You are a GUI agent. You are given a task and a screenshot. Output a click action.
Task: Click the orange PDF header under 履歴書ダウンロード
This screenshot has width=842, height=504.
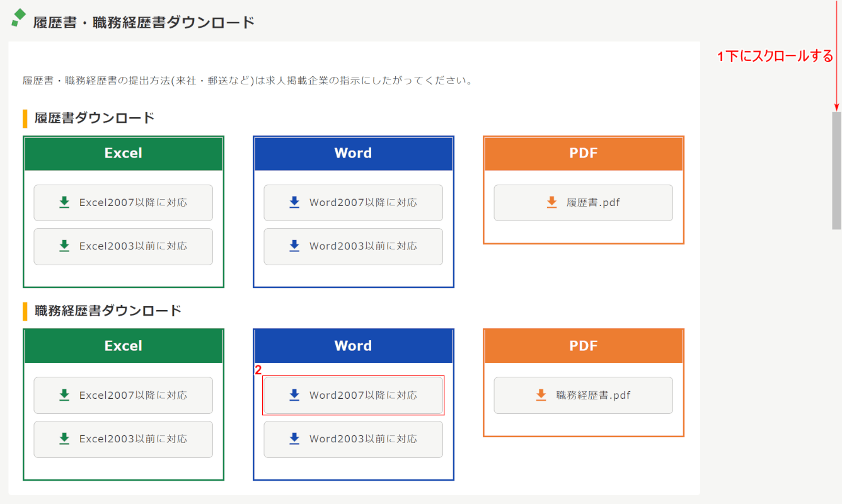pyautogui.click(x=583, y=154)
